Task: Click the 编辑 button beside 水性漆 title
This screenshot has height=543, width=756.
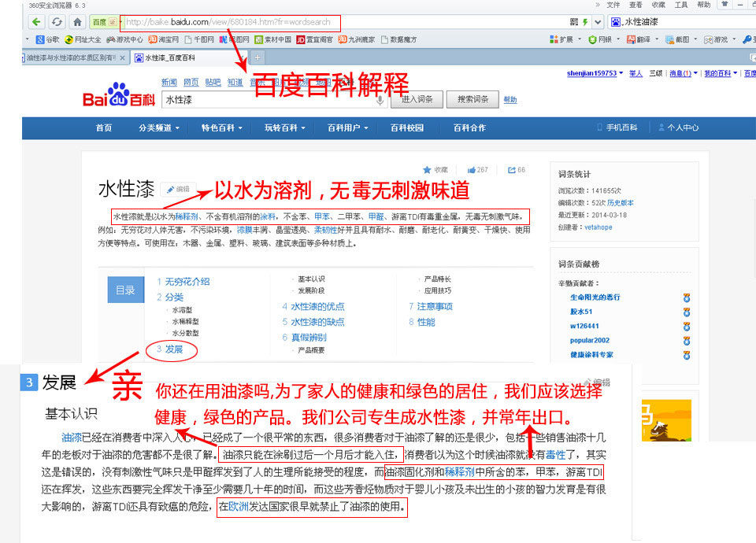Action: click(179, 190)
